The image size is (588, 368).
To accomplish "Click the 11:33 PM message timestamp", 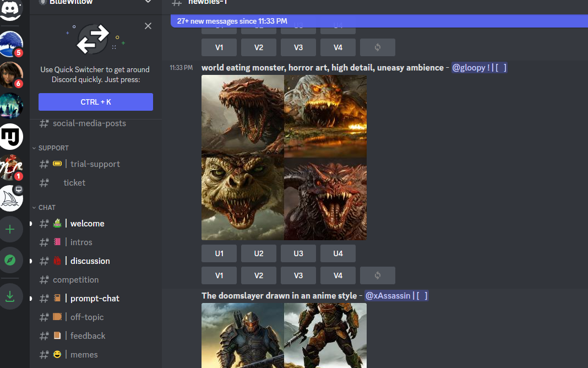I will click(x=181, y=68).
